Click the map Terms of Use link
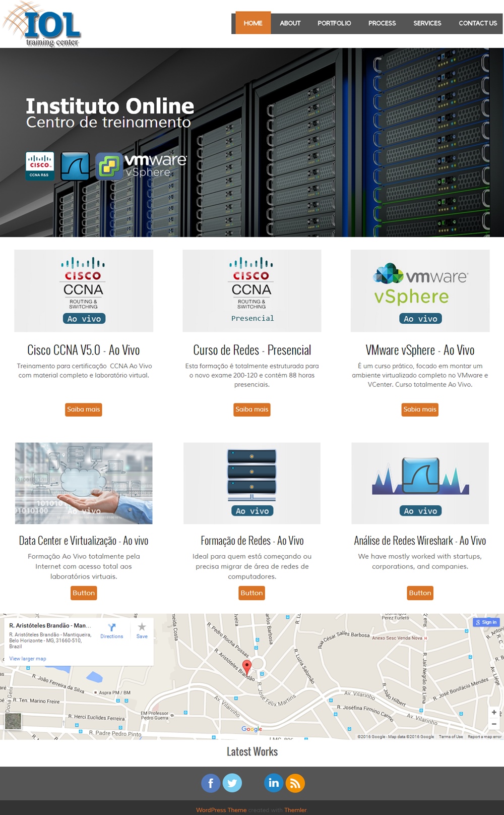 click(451, 737)
